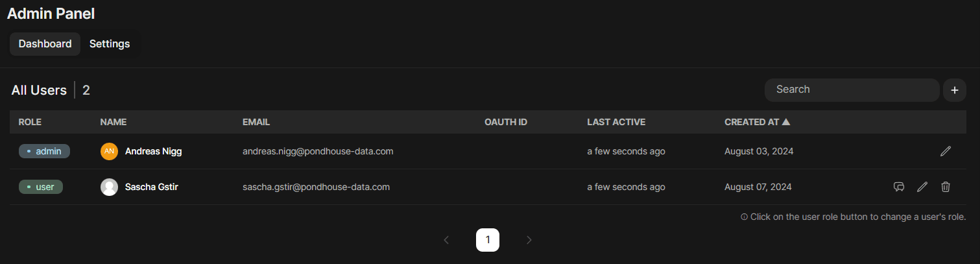Edit the Andreas Nigg user
This screenshot has height=264, width=980.
point(945,151)
